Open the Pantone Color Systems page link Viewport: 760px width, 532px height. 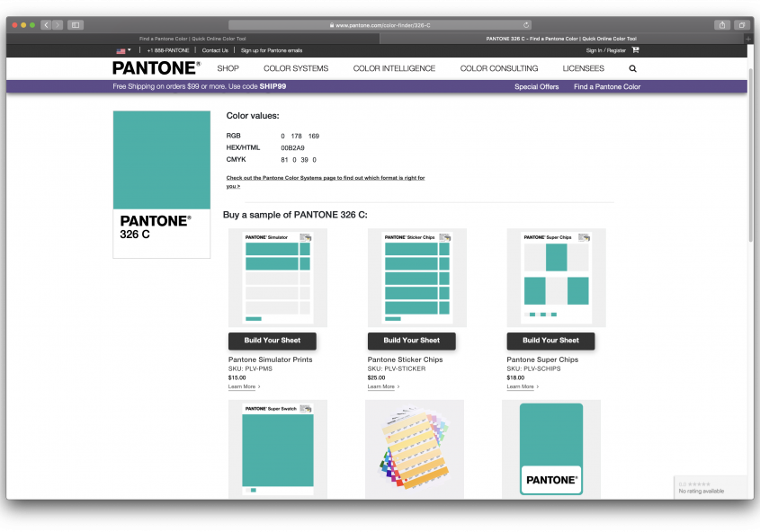tap(326, 182)
